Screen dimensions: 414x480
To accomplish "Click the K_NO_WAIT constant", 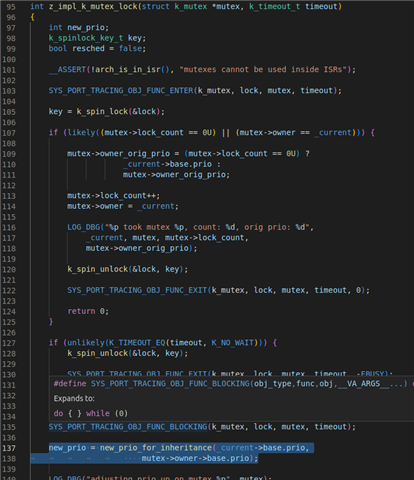I will click(x=232, y=343).
